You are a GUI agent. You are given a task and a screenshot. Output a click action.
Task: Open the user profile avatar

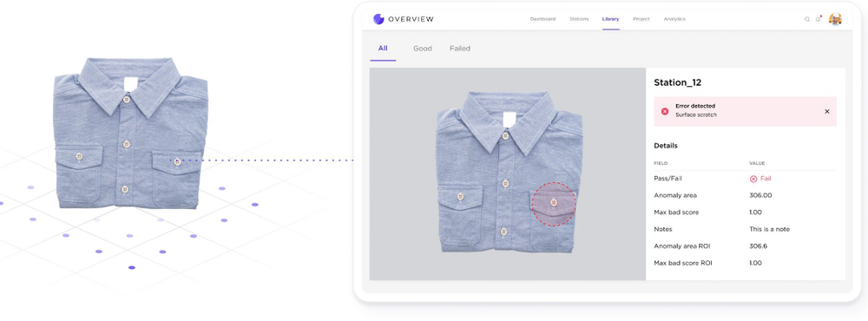point(835,19)
